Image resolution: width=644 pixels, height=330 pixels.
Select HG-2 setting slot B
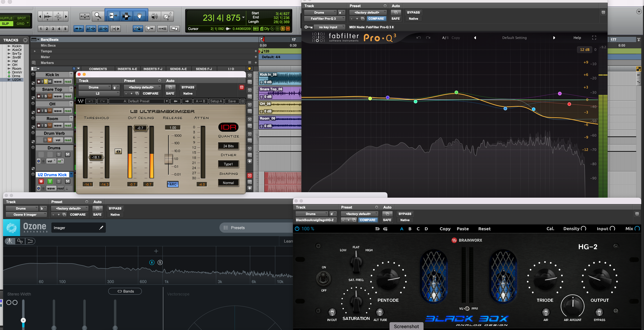pos(410,229)
